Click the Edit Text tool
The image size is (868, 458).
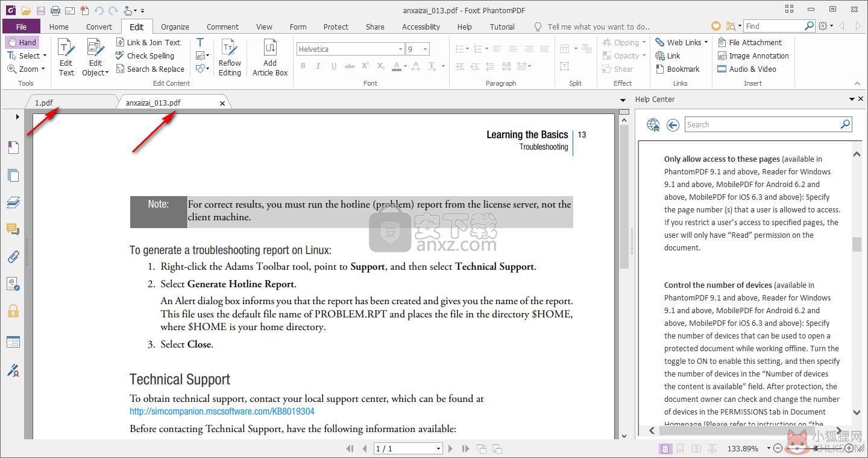click(66, 57)
